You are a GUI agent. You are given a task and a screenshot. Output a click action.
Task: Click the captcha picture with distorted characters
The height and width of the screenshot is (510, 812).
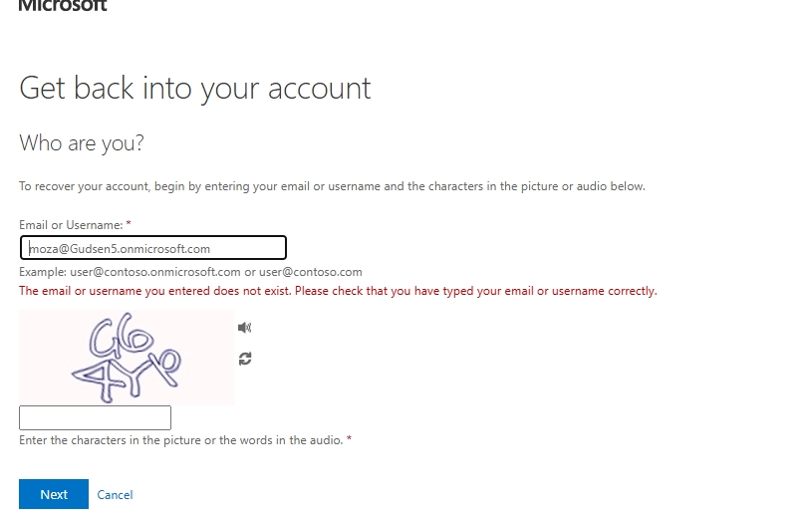[127, 358]
